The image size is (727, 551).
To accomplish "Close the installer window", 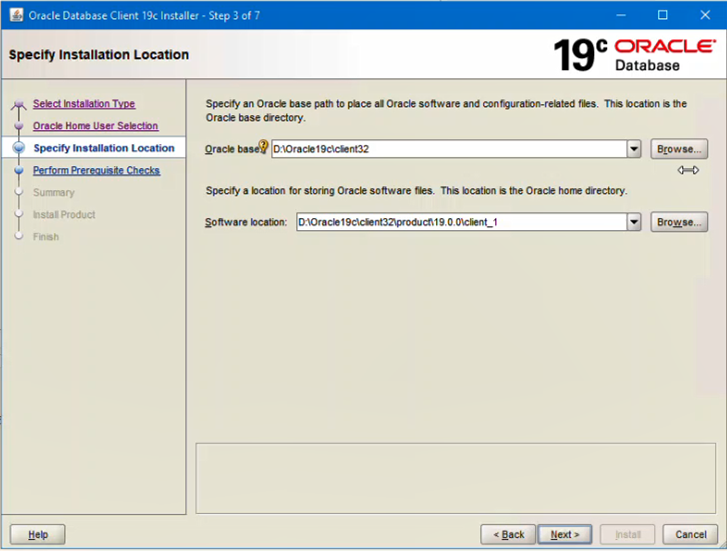I will pyautogui.click(x=705, y=15).
